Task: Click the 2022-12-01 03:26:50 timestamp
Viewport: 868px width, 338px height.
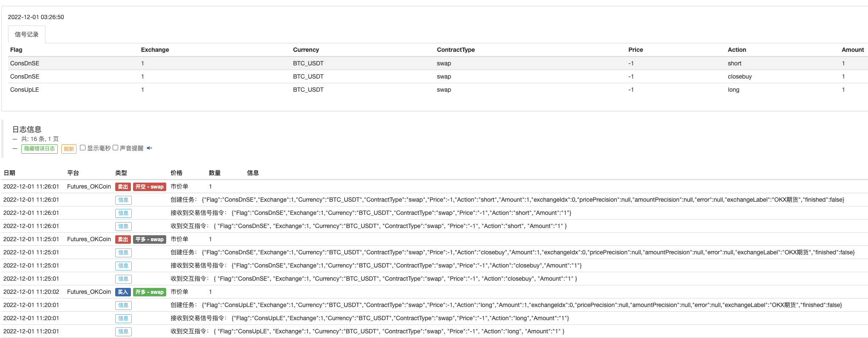Action: (36, 17)
